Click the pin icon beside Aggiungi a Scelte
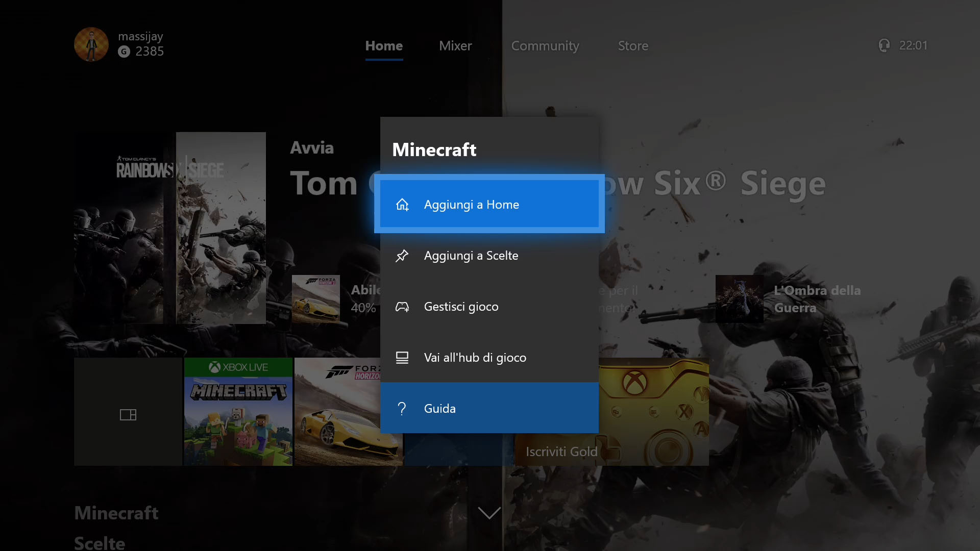Viewport: 980px width, 551px height. [x=402, y=256]
